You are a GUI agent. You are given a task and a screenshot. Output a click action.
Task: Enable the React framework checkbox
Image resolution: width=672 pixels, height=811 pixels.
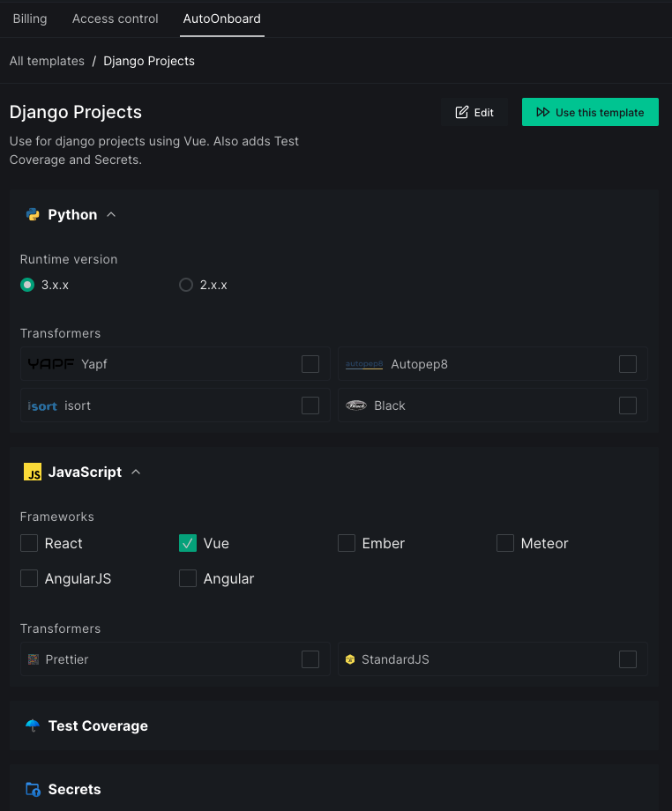[x=28, y=543]
